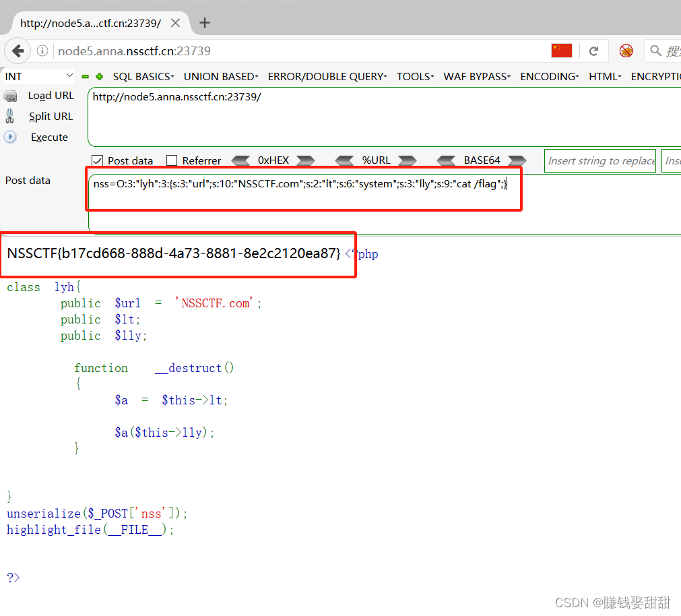The width and height of the screenshot is (681, 616).
Task: Click the right arrow beside BASE64
Action: (x=517, y=160)
